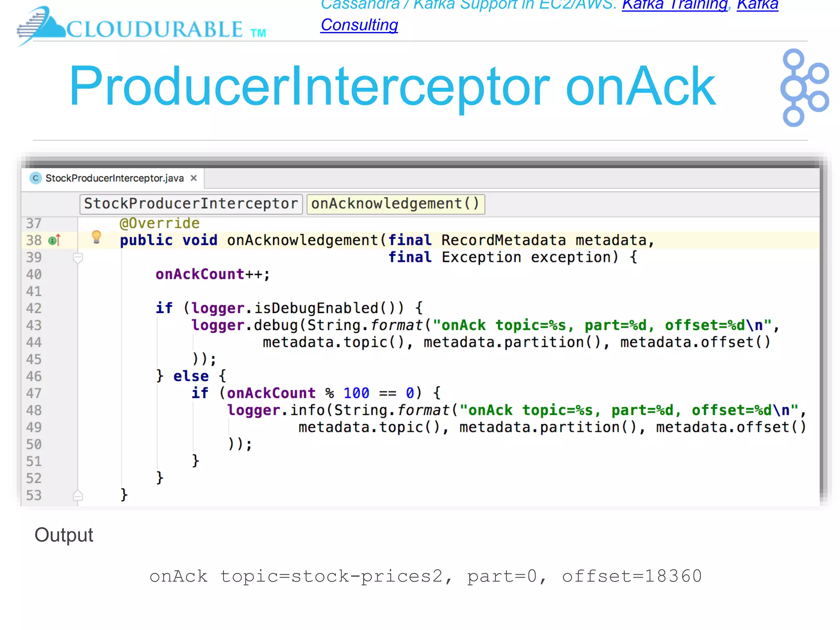The height and width of the screenshot is (630, 840).
Task: Click line number 47 in the gutter
Action: pyautogui.click(x=34, y=393)
